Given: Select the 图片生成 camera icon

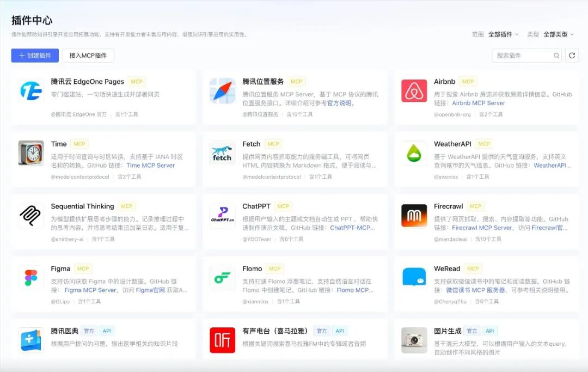Looking at the screenshot, I should pyautogui.click(x=414, y=340).
